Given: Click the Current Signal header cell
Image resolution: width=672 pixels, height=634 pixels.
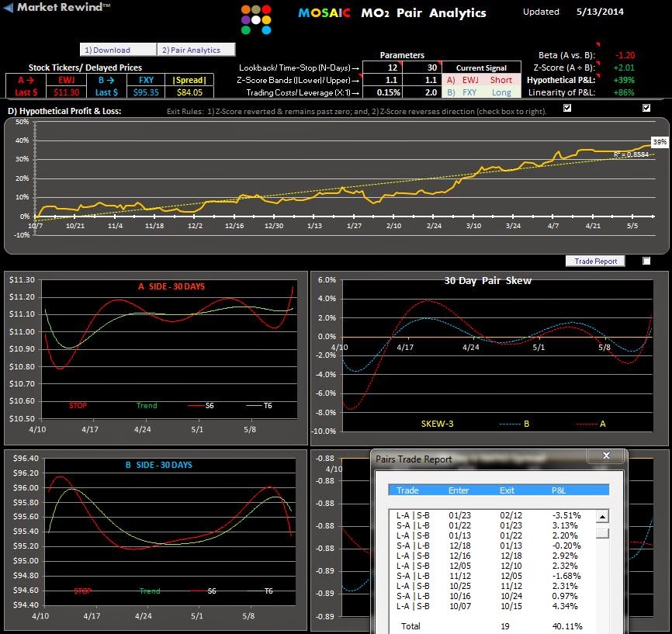Looking at the screenshot, I should pyautogui.click(x=481, y=68).
